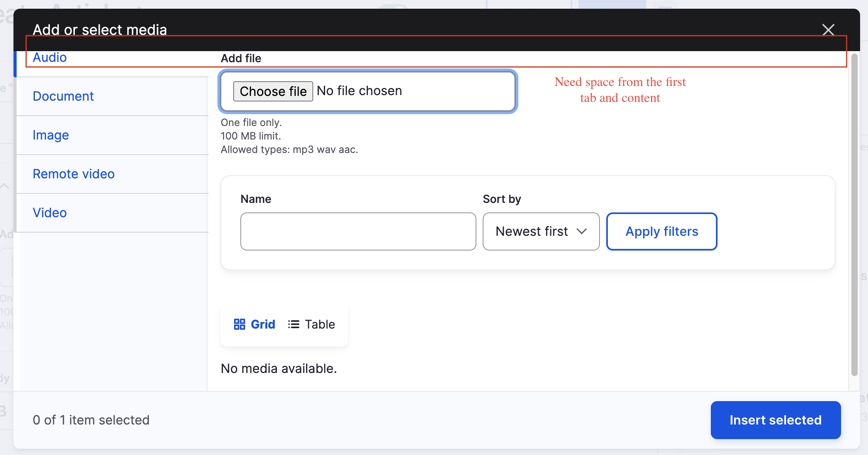
Task: Click the No media available text
Action: (279, 368)
